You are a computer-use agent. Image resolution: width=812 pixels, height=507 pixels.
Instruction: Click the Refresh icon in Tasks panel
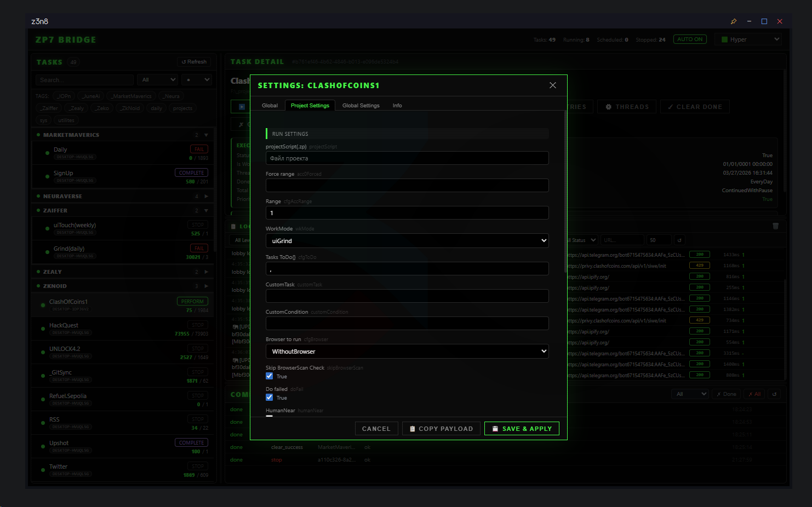(184, 62)
